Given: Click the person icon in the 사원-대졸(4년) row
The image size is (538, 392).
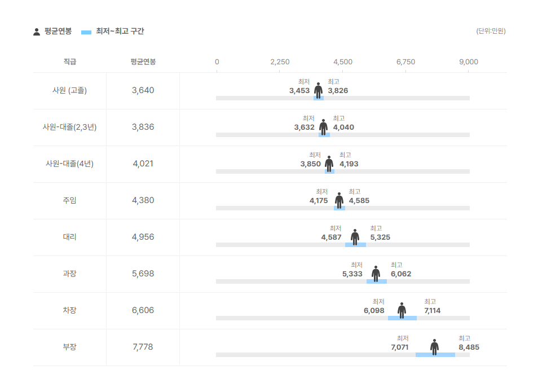Looking at the screenshot, I should point(329,164).
